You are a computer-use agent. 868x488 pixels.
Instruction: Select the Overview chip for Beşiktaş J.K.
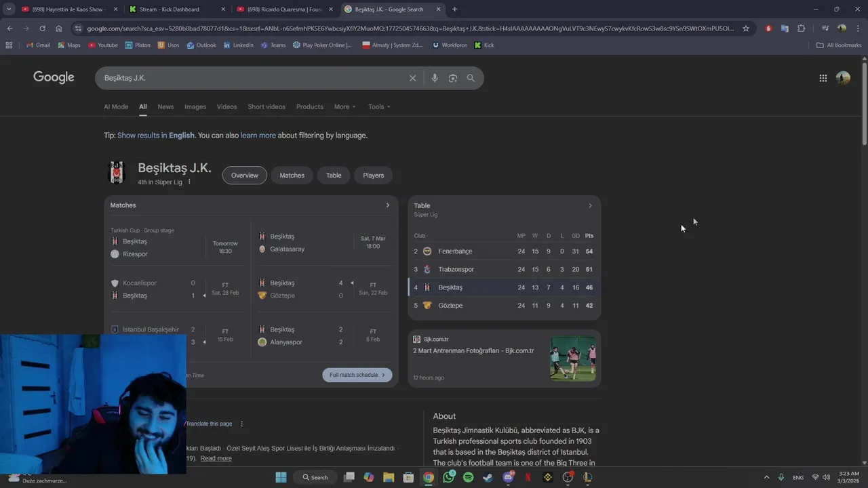245,175
